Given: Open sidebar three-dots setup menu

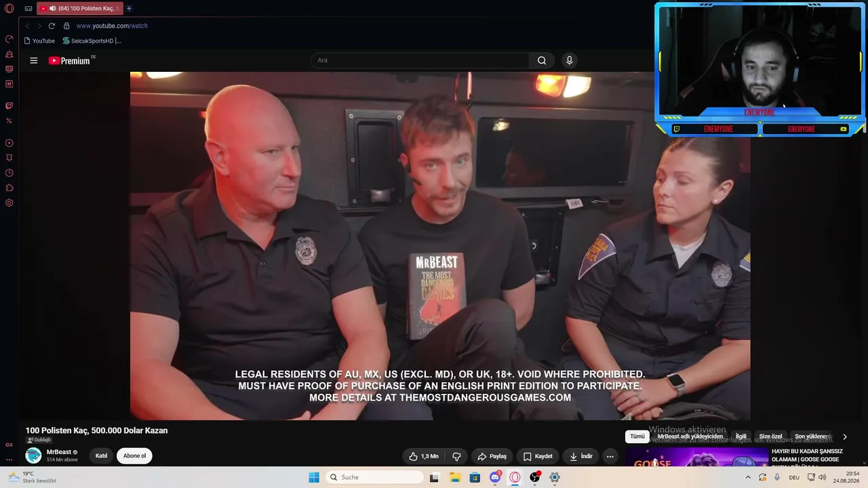Looking at the screenshot, I should point(9,460).
